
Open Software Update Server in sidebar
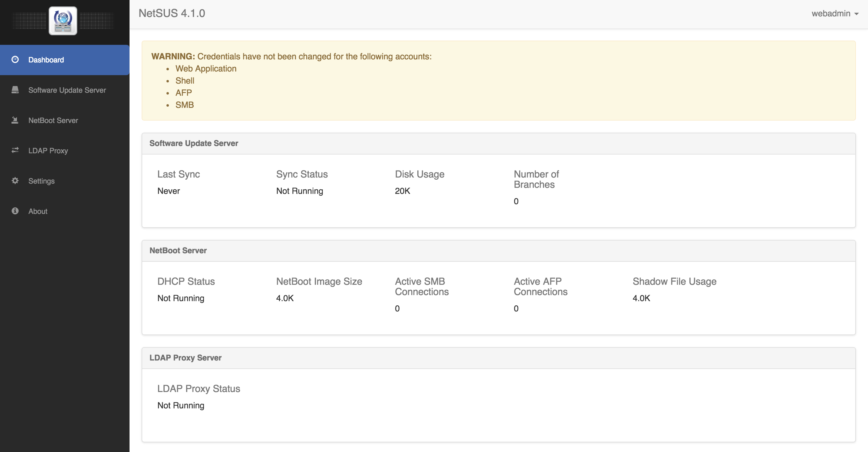click(x=65, y=90)
